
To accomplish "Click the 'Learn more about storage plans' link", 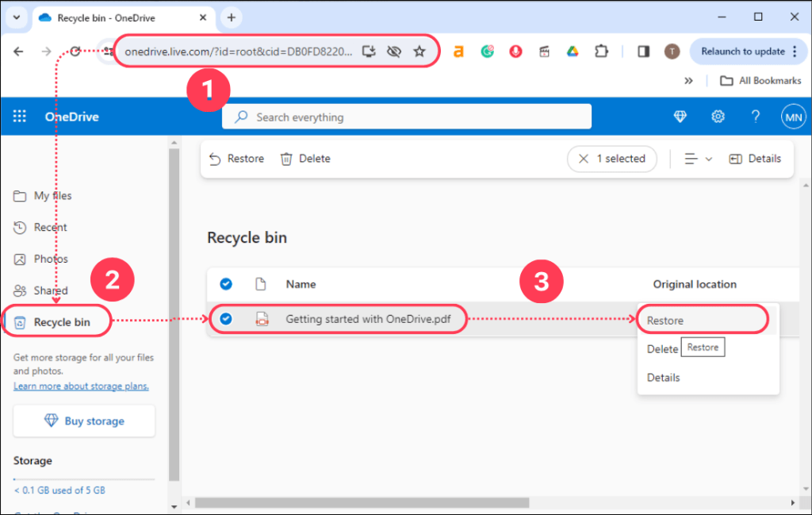I will pos(81,386).
